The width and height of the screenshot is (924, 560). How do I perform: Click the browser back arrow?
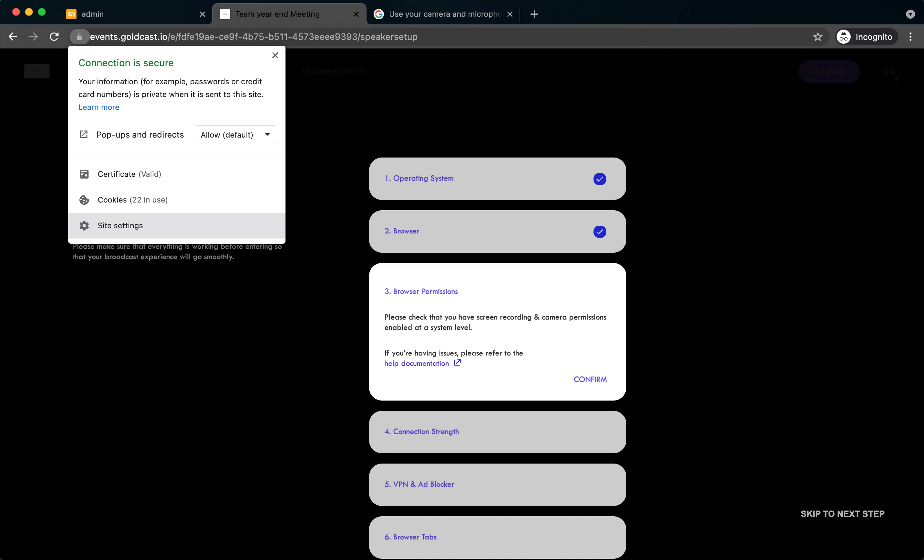[13, 37]
